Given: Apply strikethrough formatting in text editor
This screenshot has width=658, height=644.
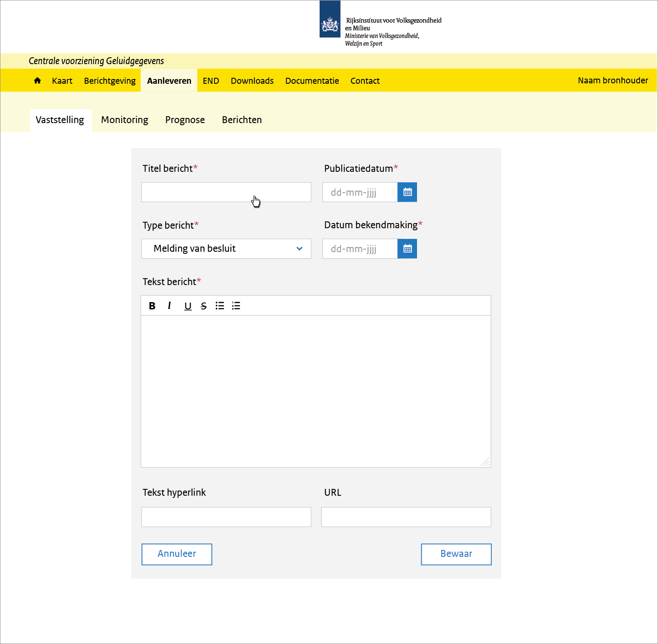Looking at the screenshot, I should [204, 306].
